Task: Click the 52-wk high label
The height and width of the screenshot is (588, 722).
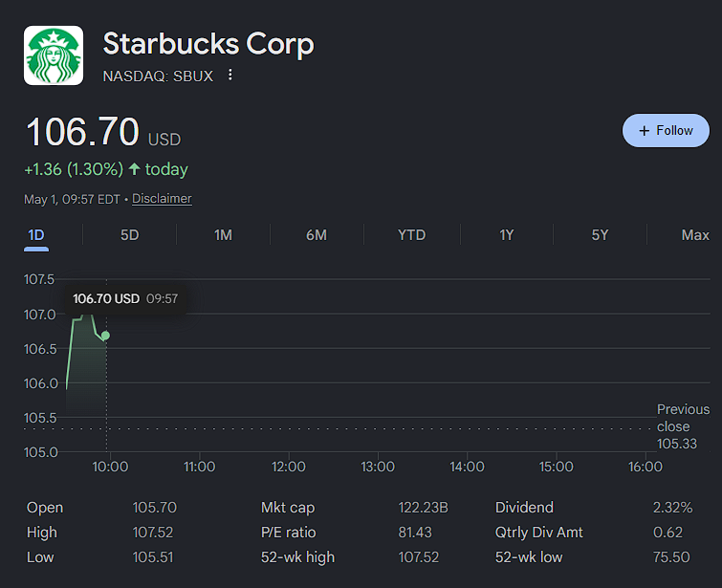Action: tap(298, 557)
